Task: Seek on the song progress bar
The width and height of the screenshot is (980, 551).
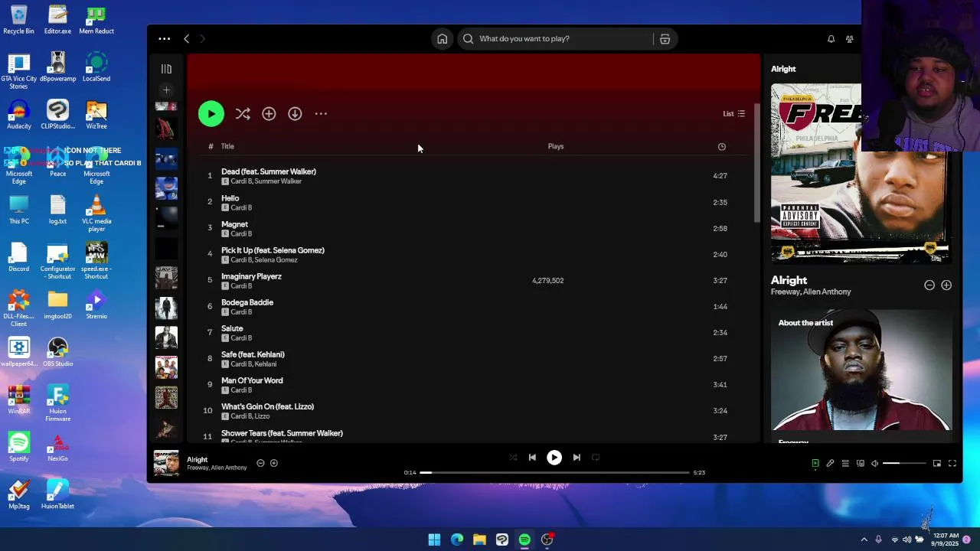Action: click(554, 473)
